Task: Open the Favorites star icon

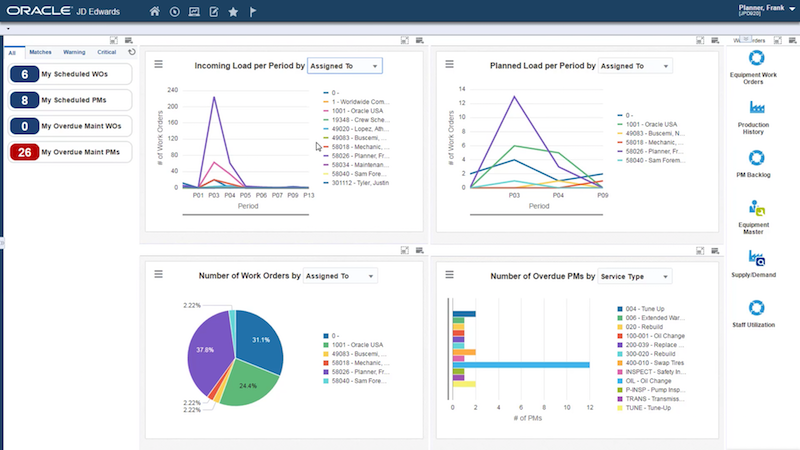Action: [x=233, y=12]
